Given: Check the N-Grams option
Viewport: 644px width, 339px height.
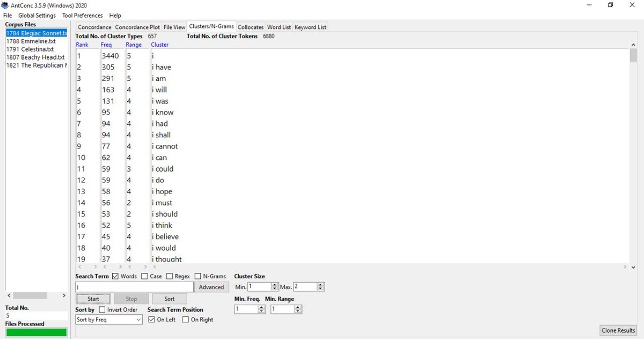Looking at the screenshot, I should [198, 276].
